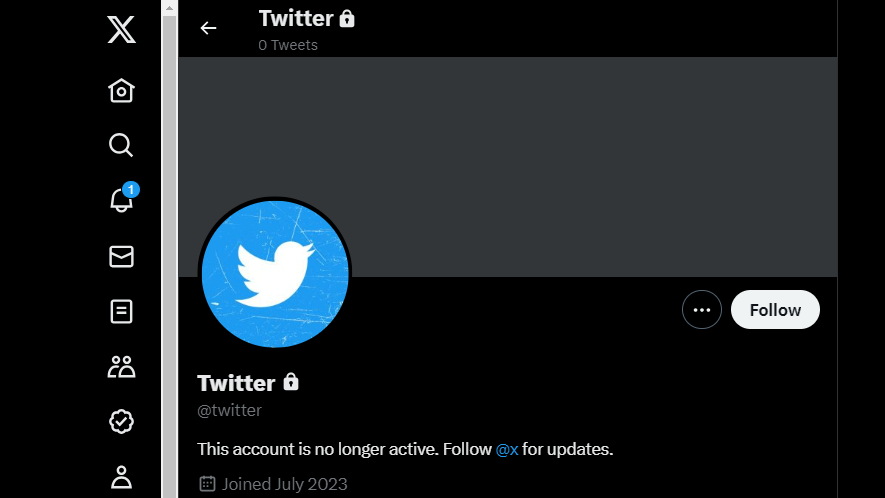This screenshot has width=885, height=498.
Task: Open Communities people icon
Action: [121, 366]
